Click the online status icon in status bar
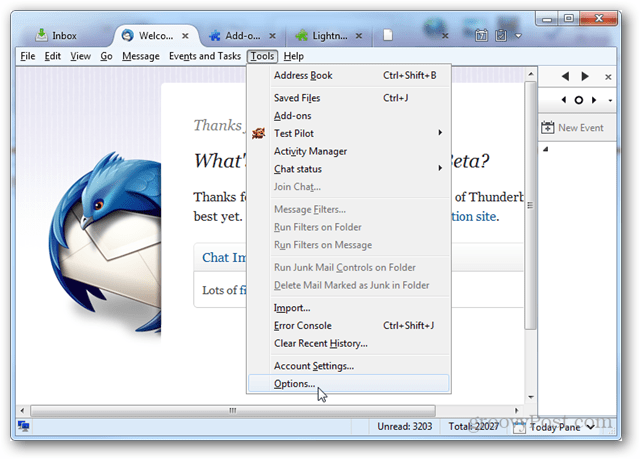This screenshot has width=640, height=459. 24,426
